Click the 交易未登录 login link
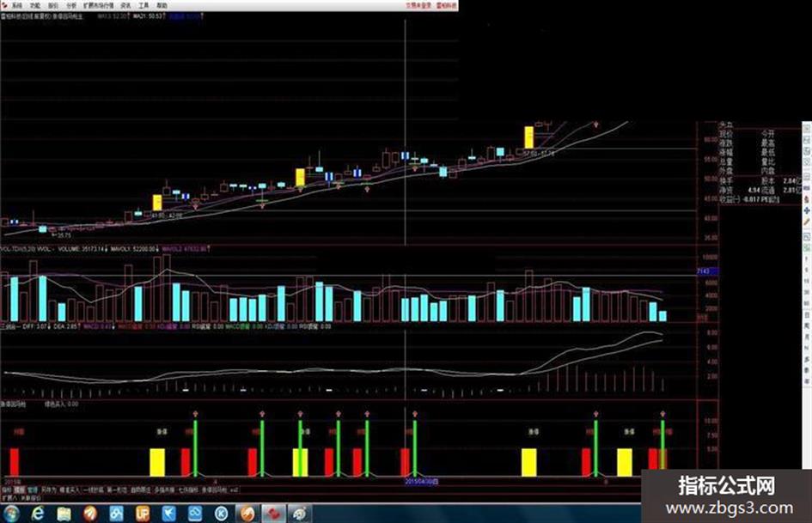 (x=418, y=6)
